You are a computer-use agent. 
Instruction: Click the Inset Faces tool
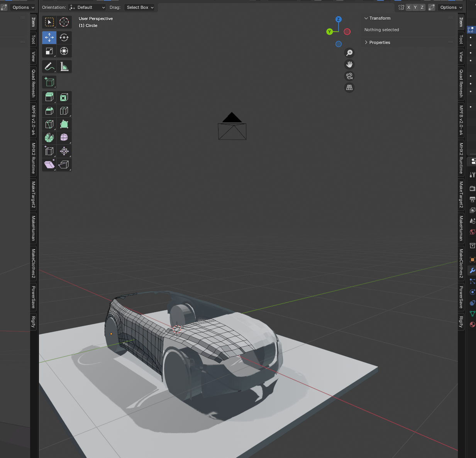tap(64, 97)
